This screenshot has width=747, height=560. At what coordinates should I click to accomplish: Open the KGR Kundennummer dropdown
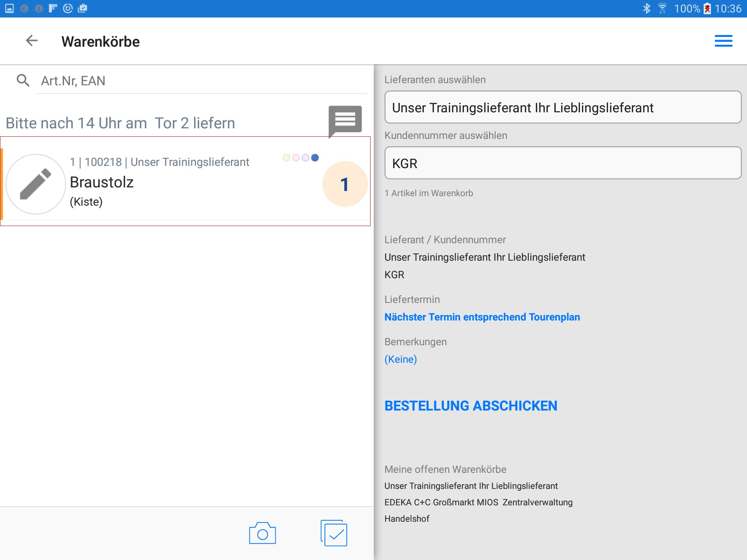[x=562, y=163]
